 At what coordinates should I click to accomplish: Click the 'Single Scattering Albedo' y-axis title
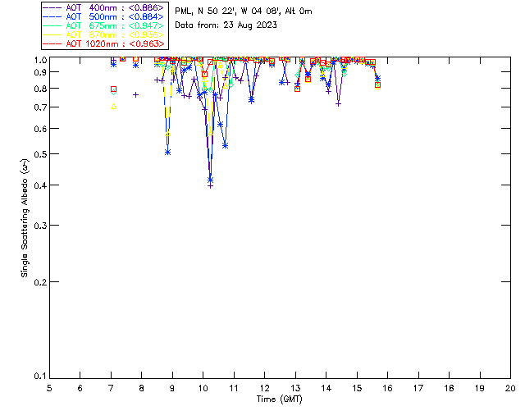click(25, 217)
